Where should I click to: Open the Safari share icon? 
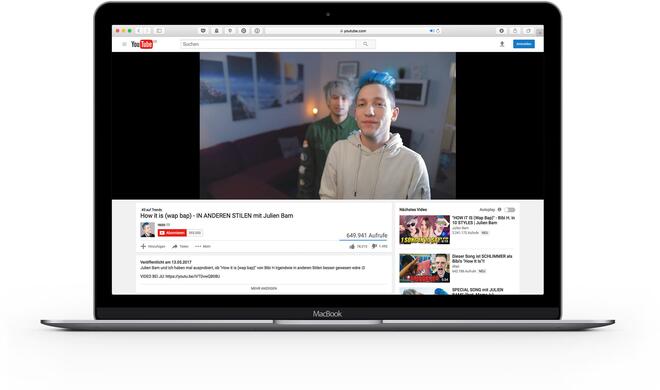[x=515, y=31]
